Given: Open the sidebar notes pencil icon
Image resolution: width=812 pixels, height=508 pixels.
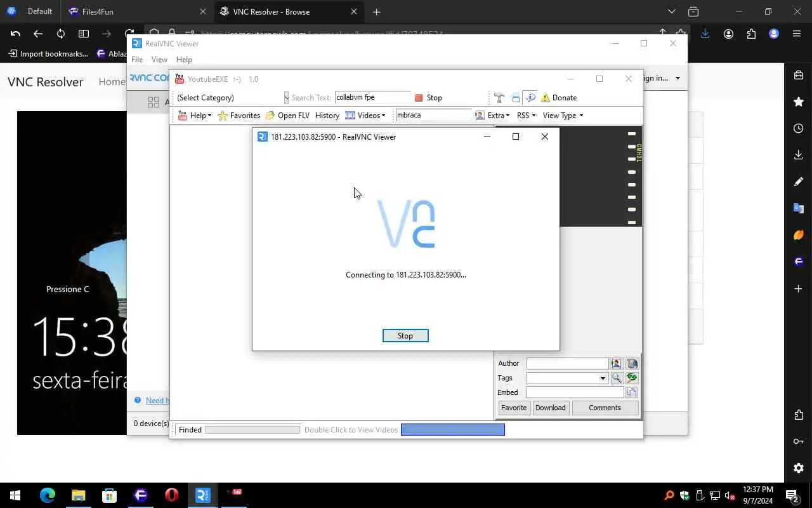Looking at the screenshot, I should tap(799, 182).
